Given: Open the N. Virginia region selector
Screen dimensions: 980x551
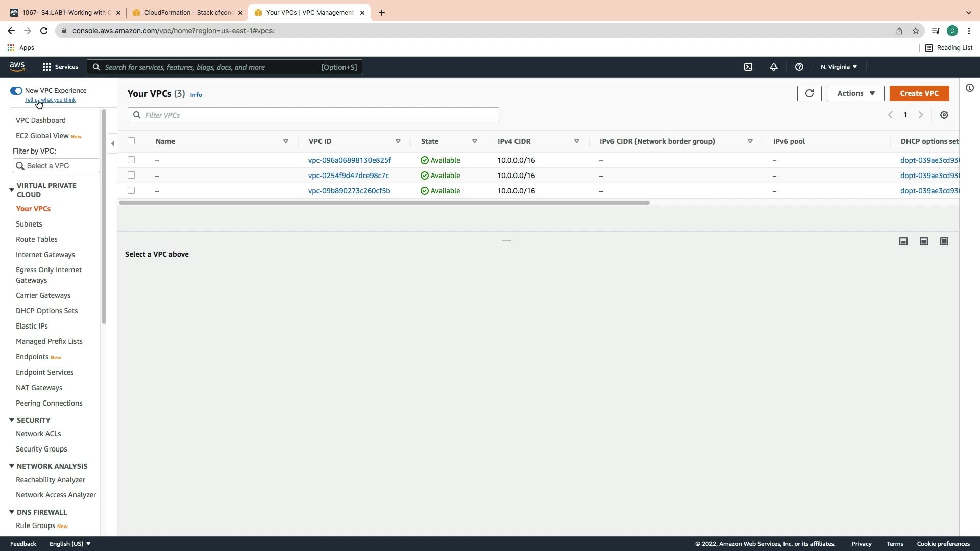Looking at the screenshot, I should click(x=839, y=67).
